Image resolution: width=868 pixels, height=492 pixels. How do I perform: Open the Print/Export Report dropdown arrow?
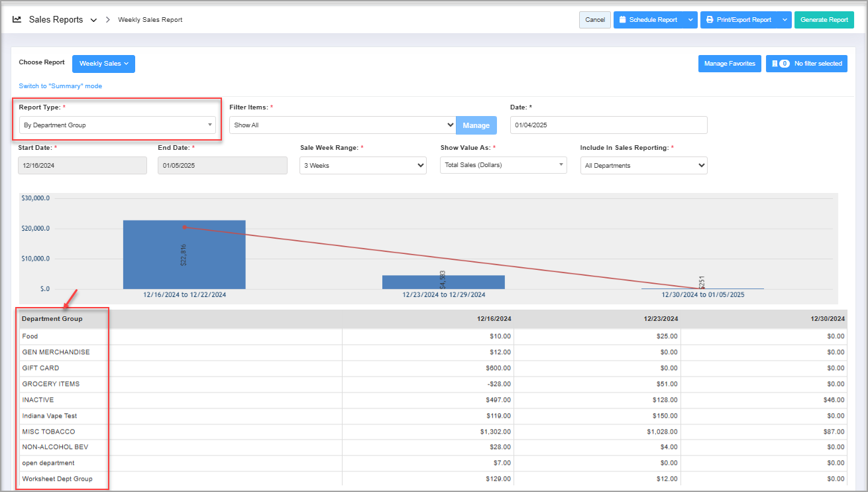pos(785,20)
